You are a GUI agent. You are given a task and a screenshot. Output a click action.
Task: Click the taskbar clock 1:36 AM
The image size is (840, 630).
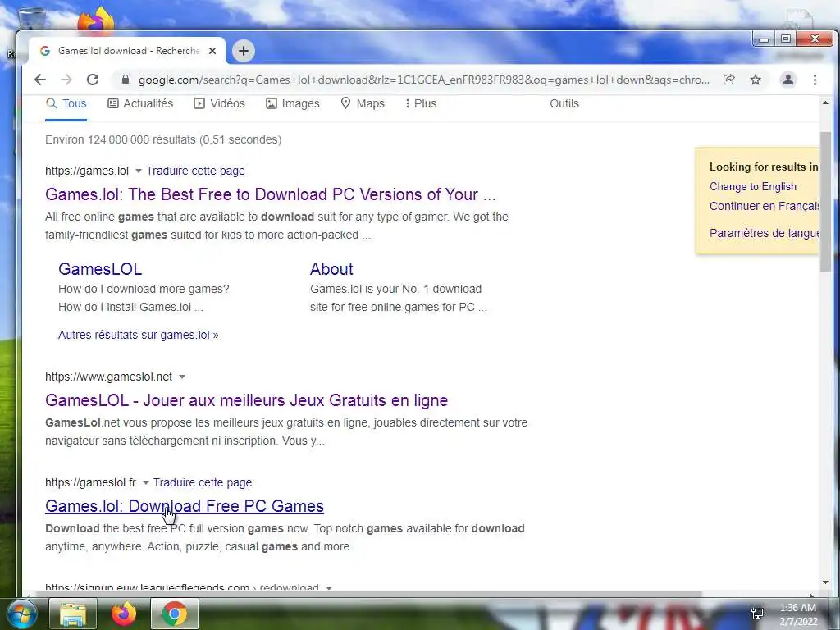(798, 608)
